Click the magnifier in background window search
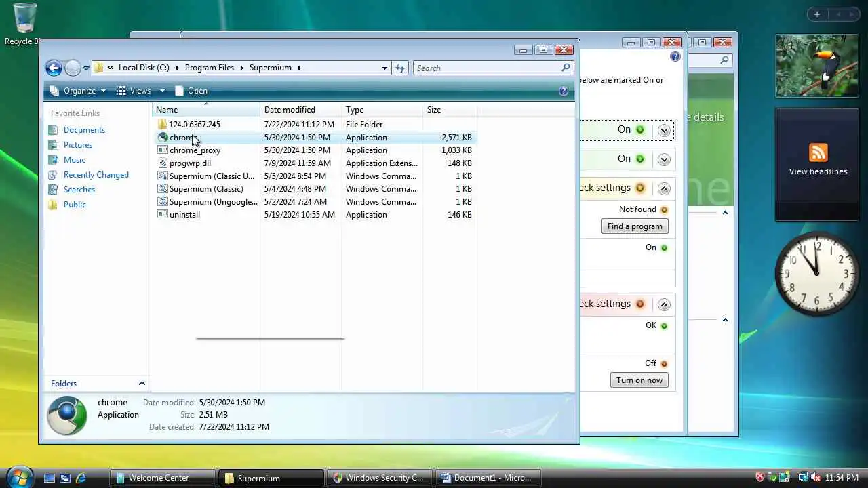 [724, 60]
